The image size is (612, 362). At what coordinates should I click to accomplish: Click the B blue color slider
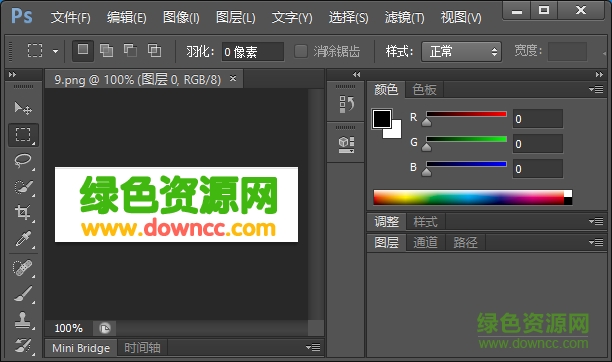(x=466, y=164)
